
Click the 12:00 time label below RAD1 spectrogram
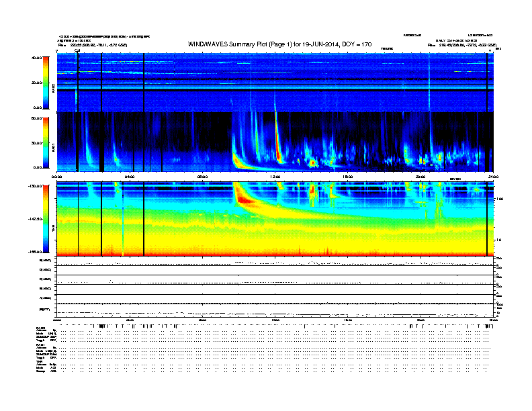[275, 177]
